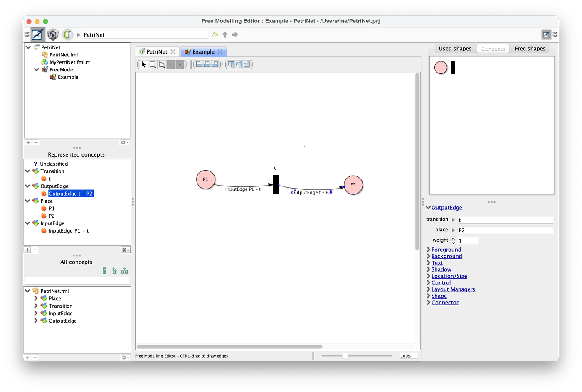Collapse the FreeModel tree node
The height and width of the screenshot is (392, 582).
point(37,70)
